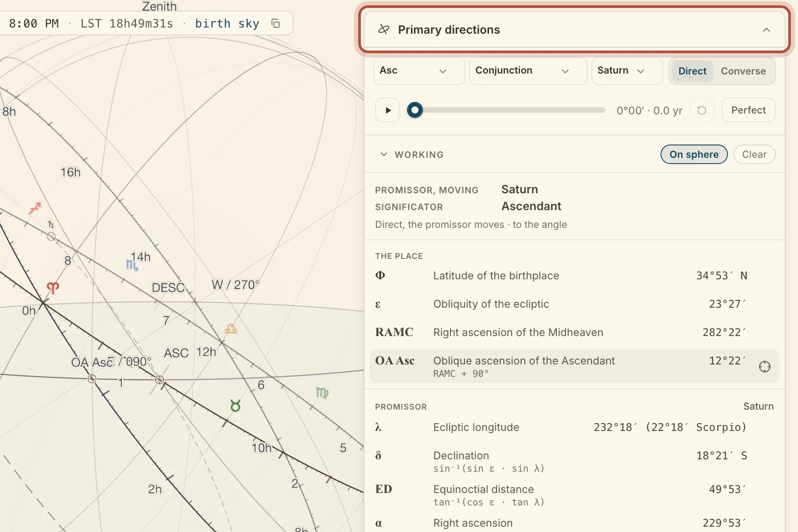Click the arc slider handle
Image resolution: width=798 pixels, height=532 pixels.
tap(415, 110)
